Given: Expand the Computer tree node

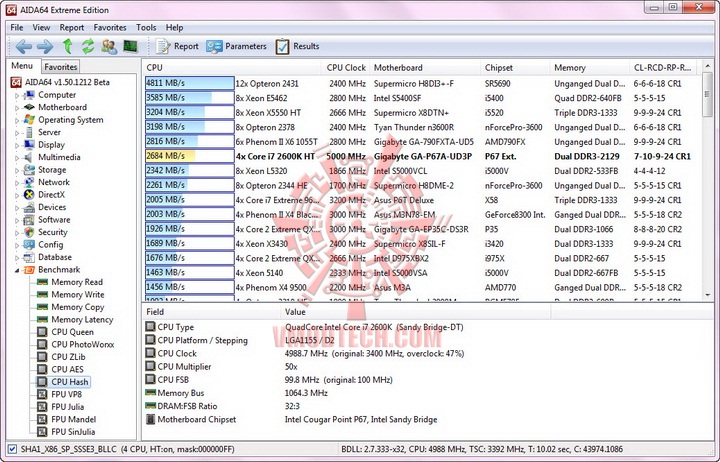Looking at the screenshot, I should [17, 96].
